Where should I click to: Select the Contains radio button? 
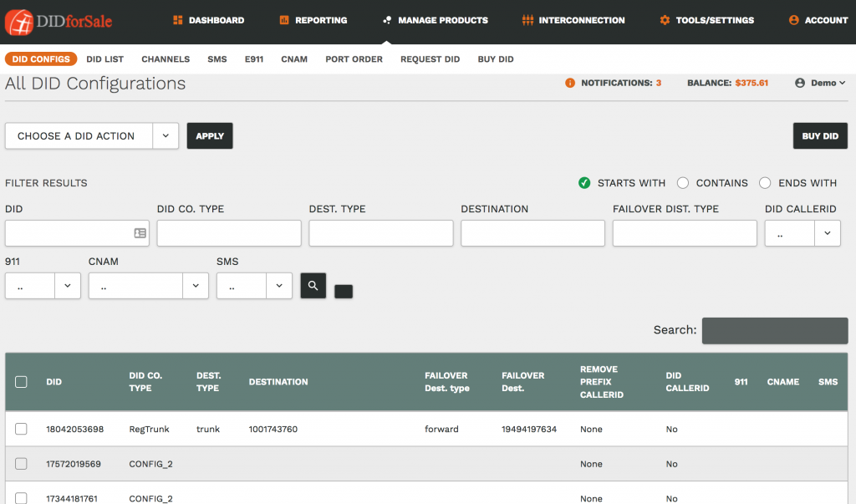click(x=682, y=183)
